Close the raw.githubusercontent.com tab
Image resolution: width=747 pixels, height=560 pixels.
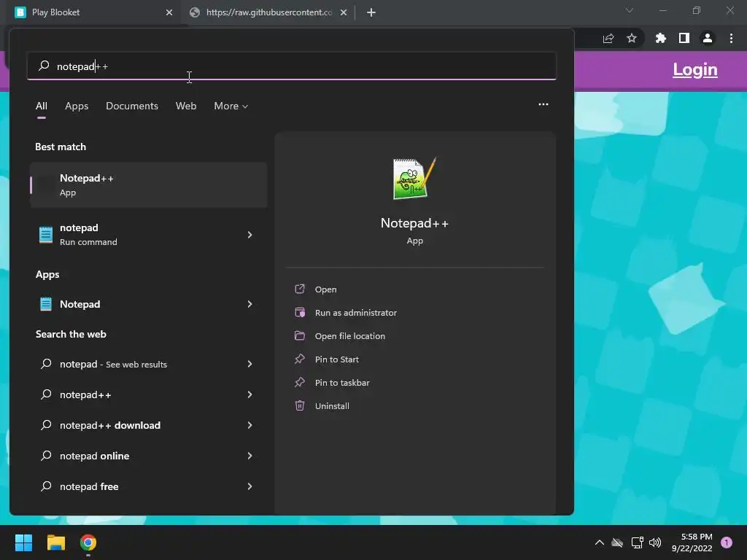pyautogui.click(x=344, y=12)
